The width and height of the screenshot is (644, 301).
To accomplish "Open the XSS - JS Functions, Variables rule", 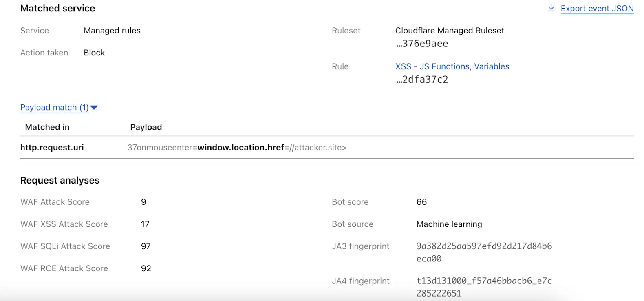I will [452, 66].
